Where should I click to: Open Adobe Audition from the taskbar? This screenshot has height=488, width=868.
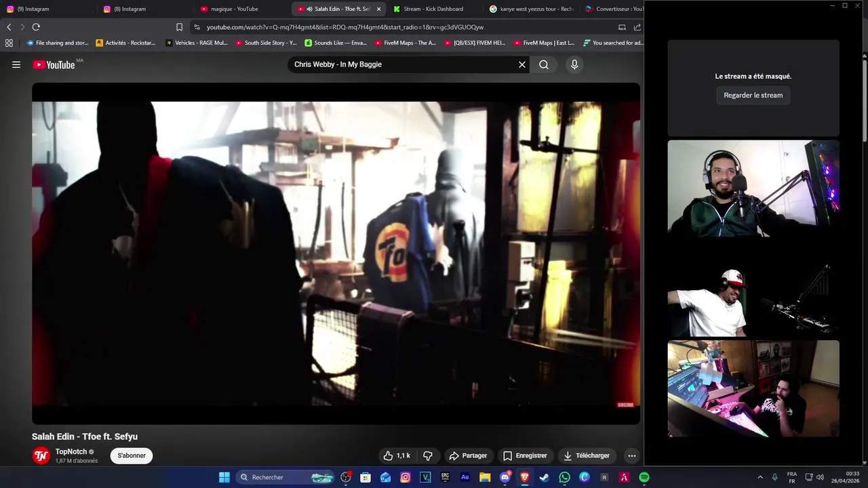coord(465,477)
